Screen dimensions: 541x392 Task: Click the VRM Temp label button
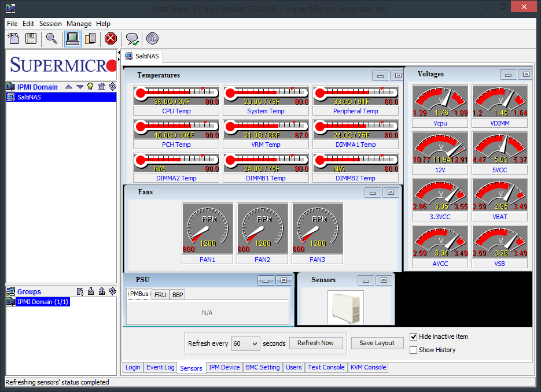click(266, 145)
